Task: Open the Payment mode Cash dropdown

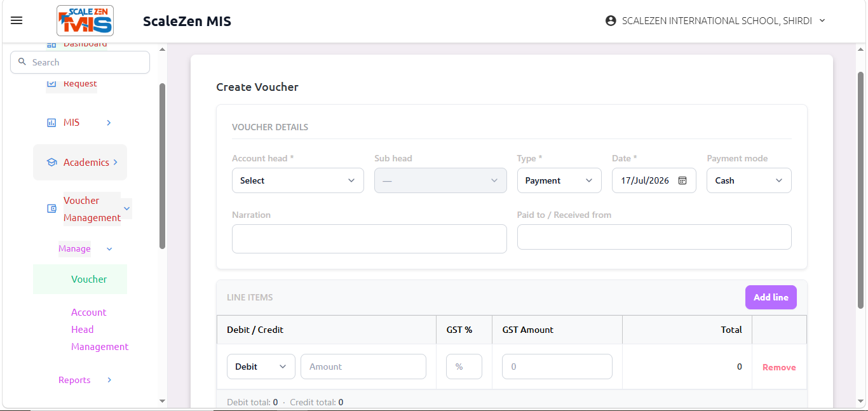Action: 749,180
